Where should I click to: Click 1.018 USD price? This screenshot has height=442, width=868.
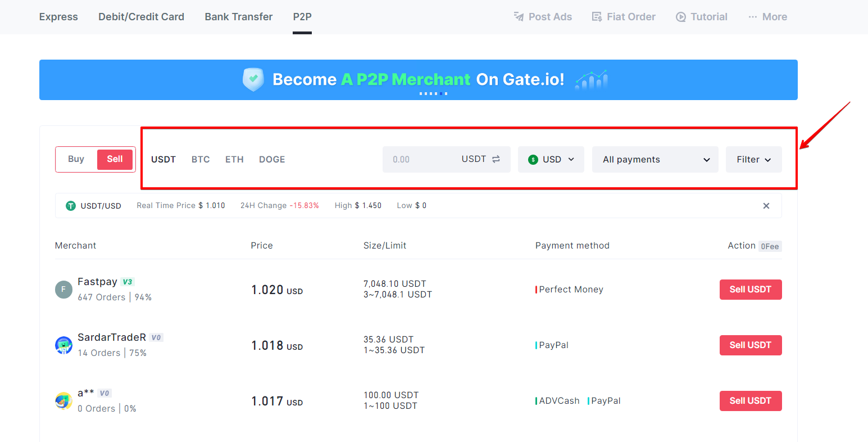point(277,346)
